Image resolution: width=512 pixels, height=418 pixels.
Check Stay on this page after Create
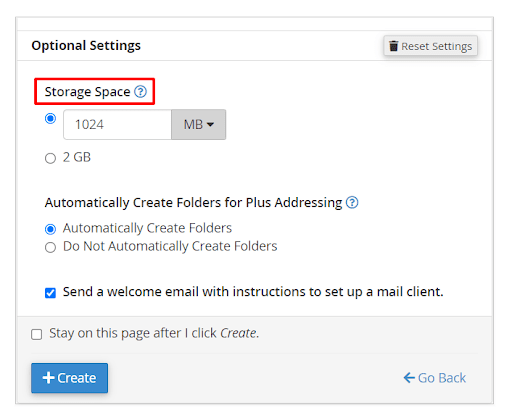(37, 334)
